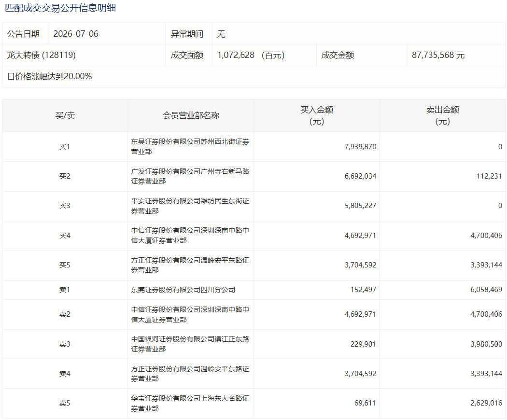Select 华宝证券上海东大名路营业部 name
The width and height of the screenshot is (507, 420).
[x=190, y=404]
